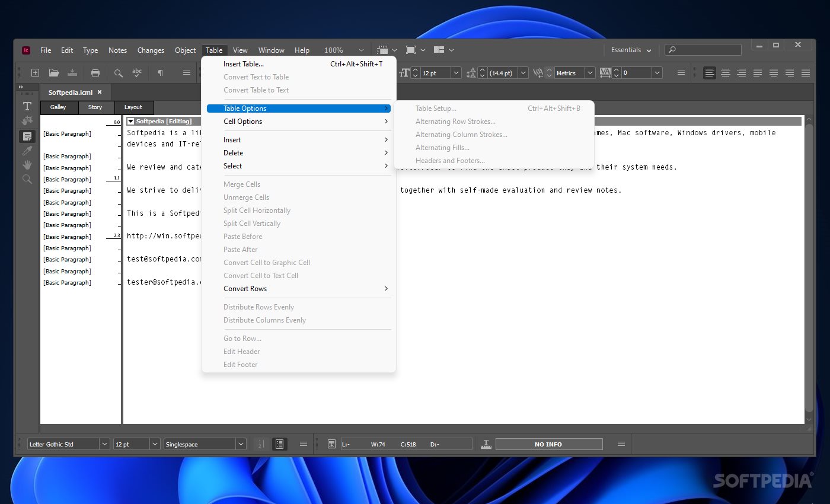Open menu icon after line numbers toggles
The width and height of the screenshot is (830, 504).
(x=304, y=444)
